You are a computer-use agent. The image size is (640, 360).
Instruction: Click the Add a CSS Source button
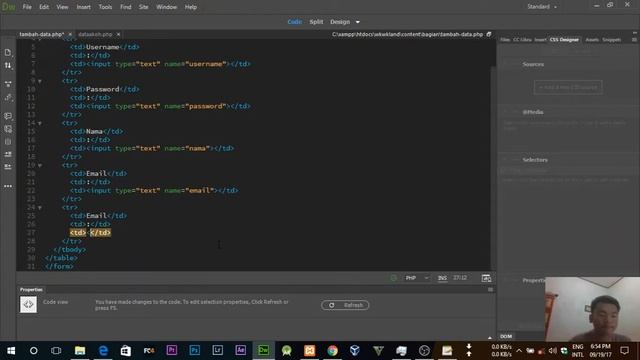click(568, 87)
